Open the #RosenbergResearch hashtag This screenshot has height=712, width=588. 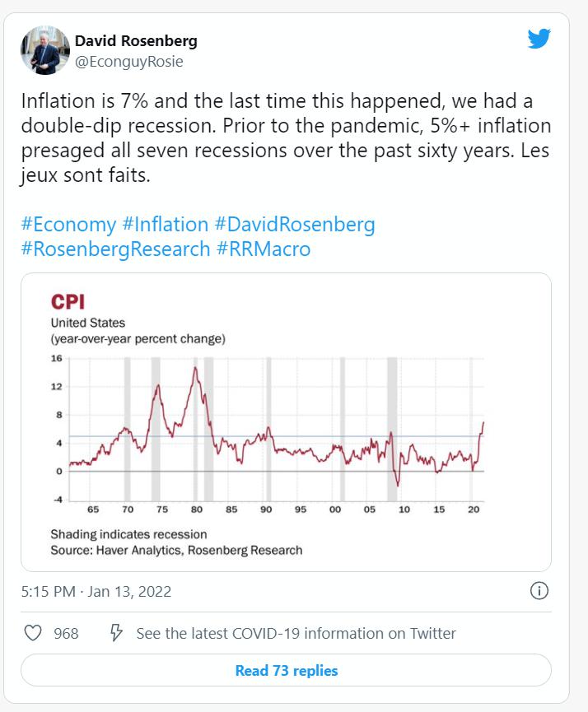(x=115, y=249)
